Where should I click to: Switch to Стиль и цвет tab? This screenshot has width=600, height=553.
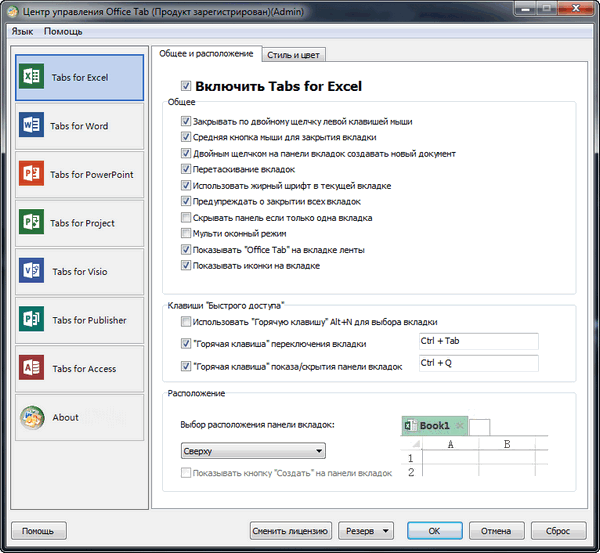point(293,55)
